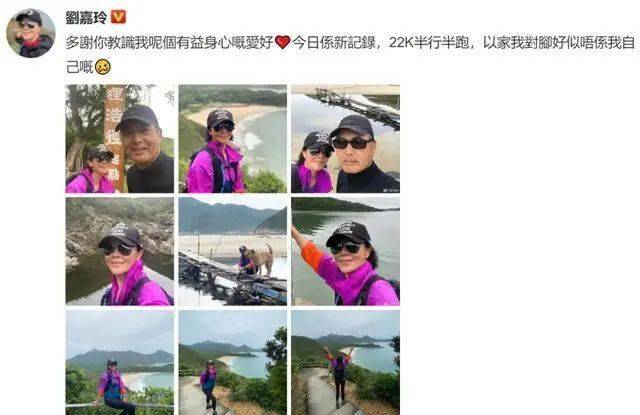Click the man's sunglasses in pier selfie
The height and width of the screenshot is (415, 640).
tap(352, 143)
